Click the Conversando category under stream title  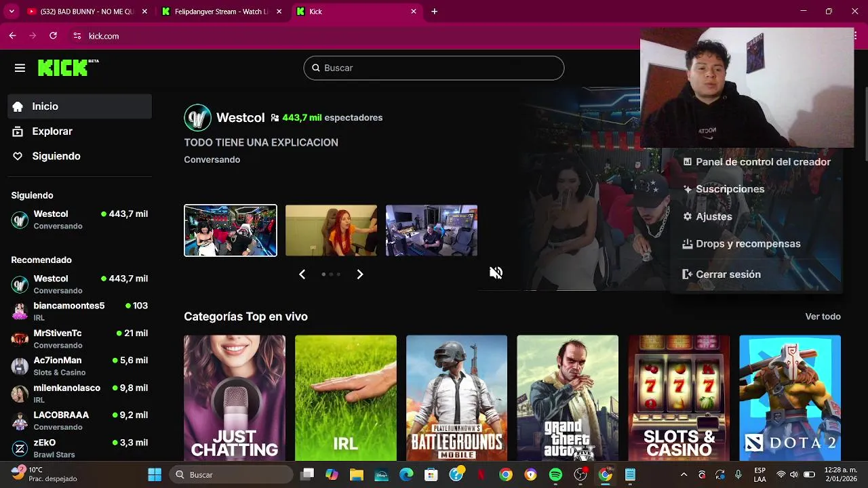(x=212, y=159)
